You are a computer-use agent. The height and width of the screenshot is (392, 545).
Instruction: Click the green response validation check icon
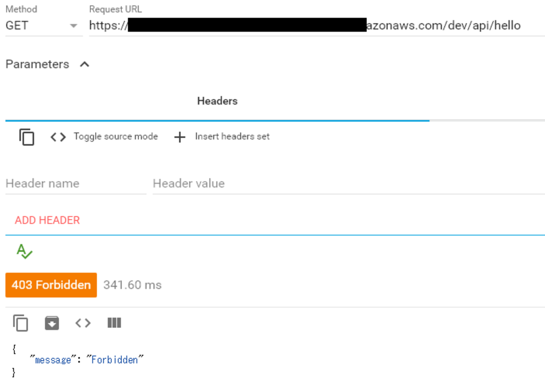[24, 251]
